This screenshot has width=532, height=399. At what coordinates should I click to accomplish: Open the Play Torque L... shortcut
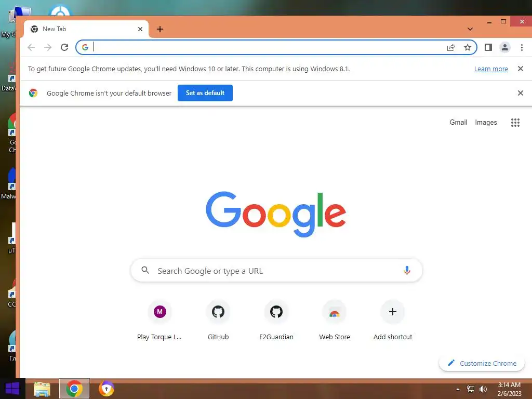159,320
